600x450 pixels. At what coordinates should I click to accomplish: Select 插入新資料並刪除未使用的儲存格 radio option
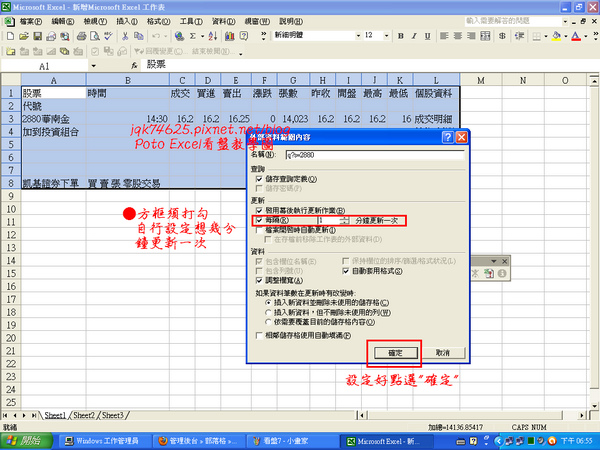tap(268, 302)
